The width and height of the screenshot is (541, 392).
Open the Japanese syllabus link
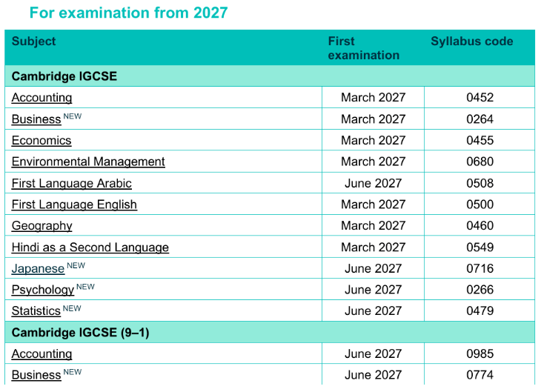(x=38, y=269)
